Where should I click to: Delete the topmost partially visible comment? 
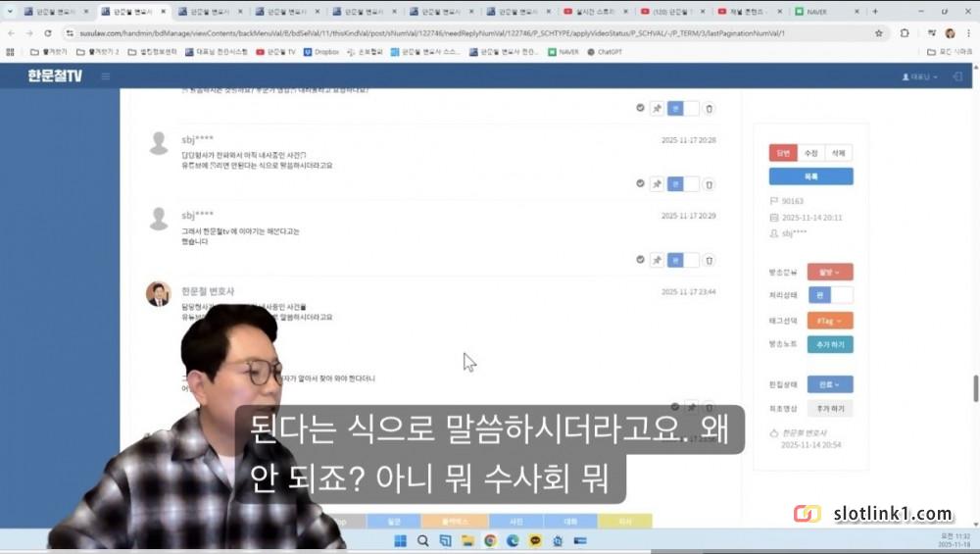pos(709,109)
